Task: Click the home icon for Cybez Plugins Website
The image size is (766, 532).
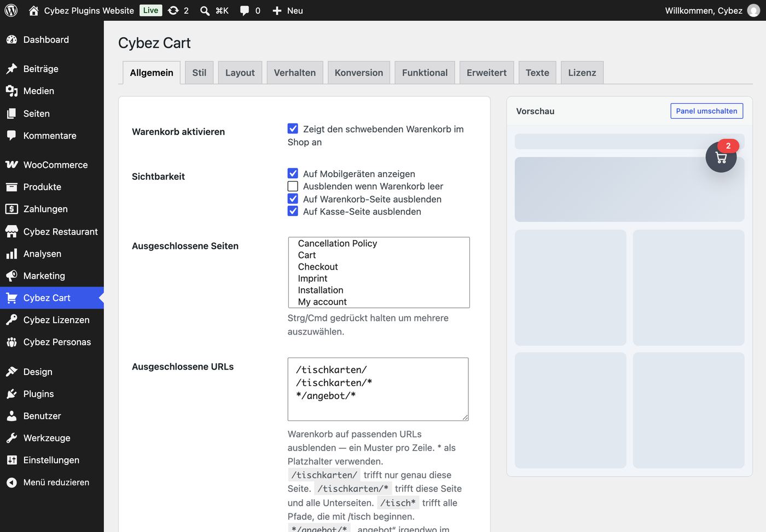Action: pos(34,10)
